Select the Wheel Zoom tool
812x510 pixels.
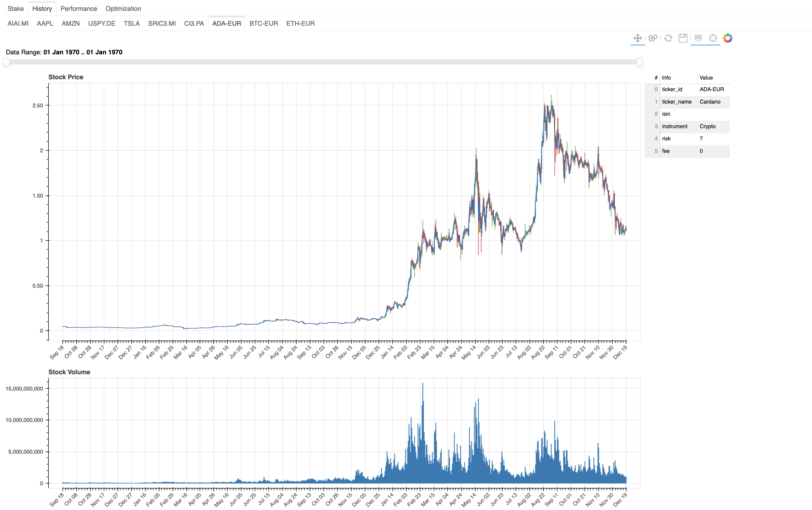coord(653,38)
